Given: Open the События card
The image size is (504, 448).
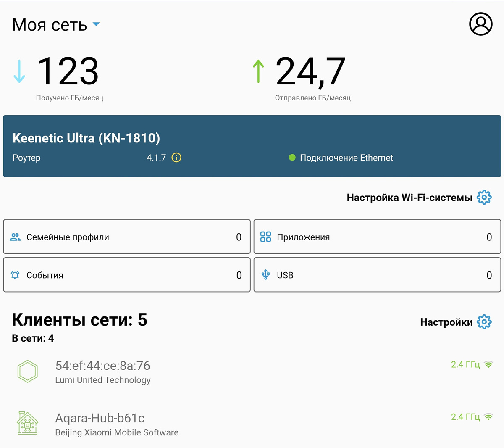Looking at the screenshot, I should [127, 275].
